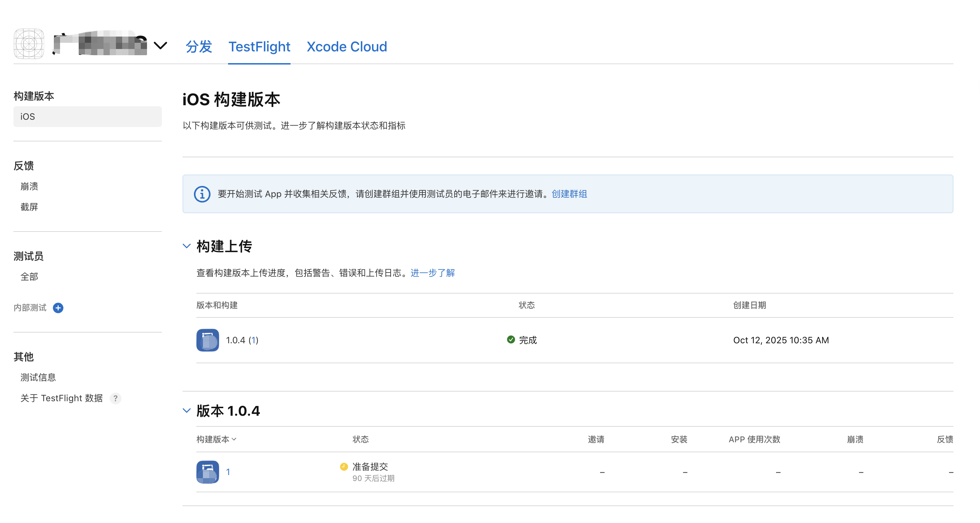Open build number 1 link

coord(228,472)
